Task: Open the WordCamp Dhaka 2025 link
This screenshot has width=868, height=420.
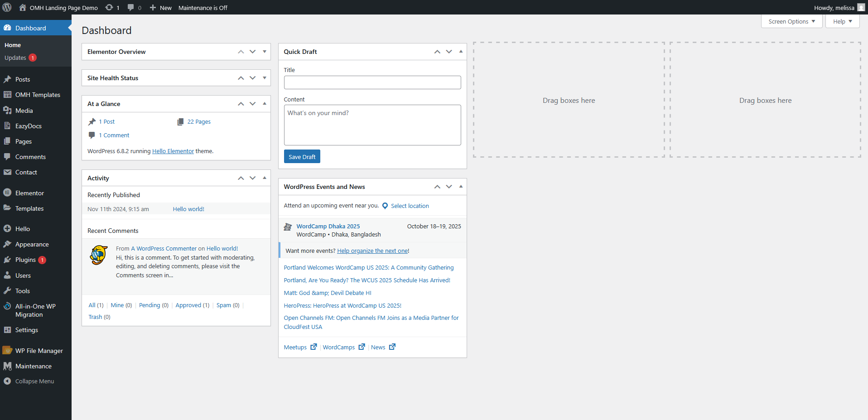Action: (328, 226)
